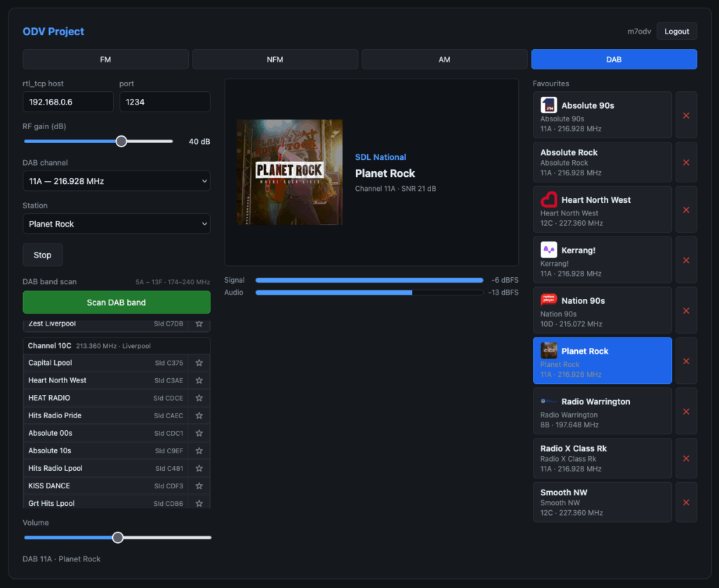Remove Planet Rock from favourites
The width and height of the screenshot is (719, 588).
[x=686, y=361]
